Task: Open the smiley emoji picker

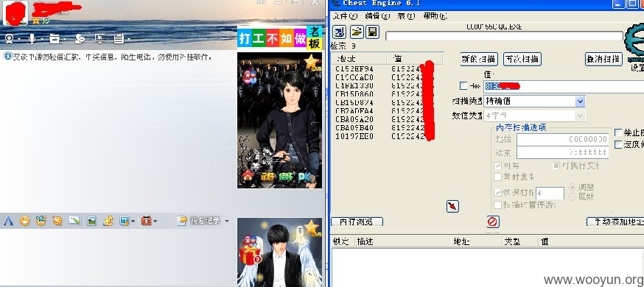Action: point(24,221)
